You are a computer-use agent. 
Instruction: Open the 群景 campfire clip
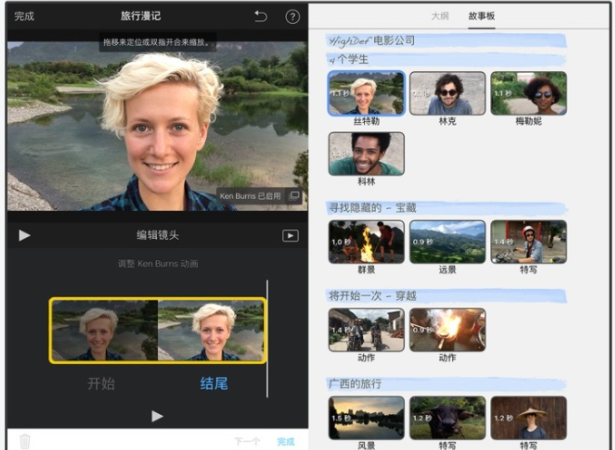tap(366, 241)
